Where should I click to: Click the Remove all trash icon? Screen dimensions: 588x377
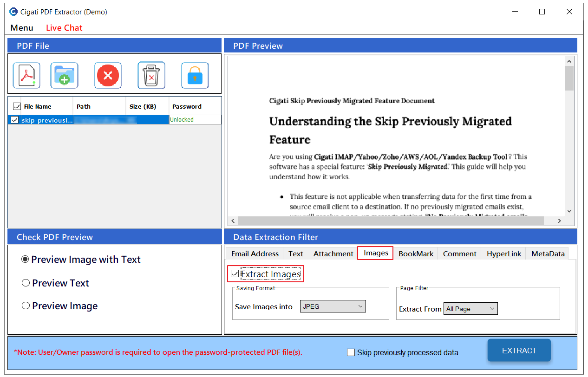[151, 75]
